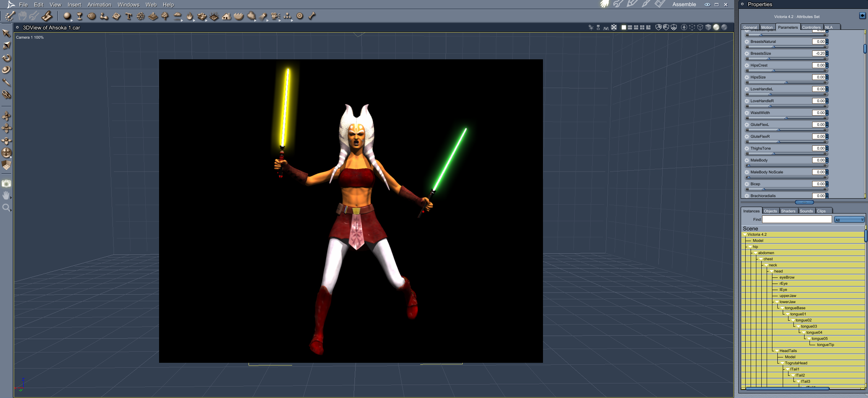
Task: Collapse the HeadTails tree node
Action: tap(777, 351)
